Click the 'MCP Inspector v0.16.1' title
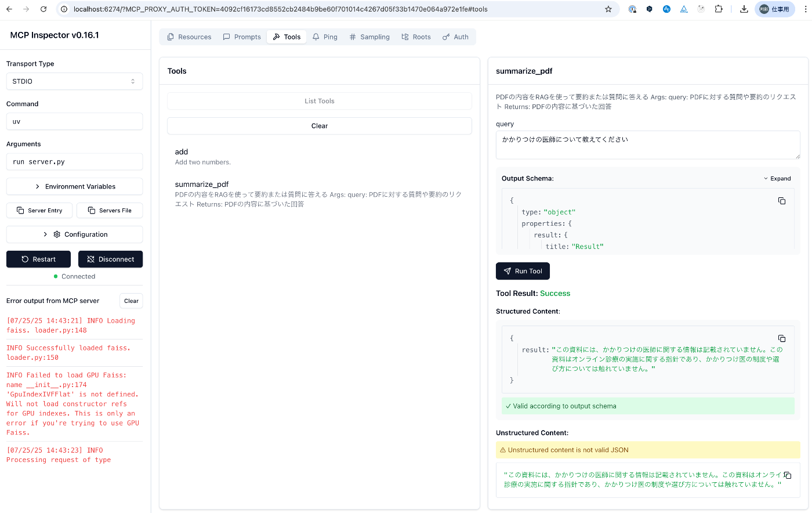 point(55,35)
